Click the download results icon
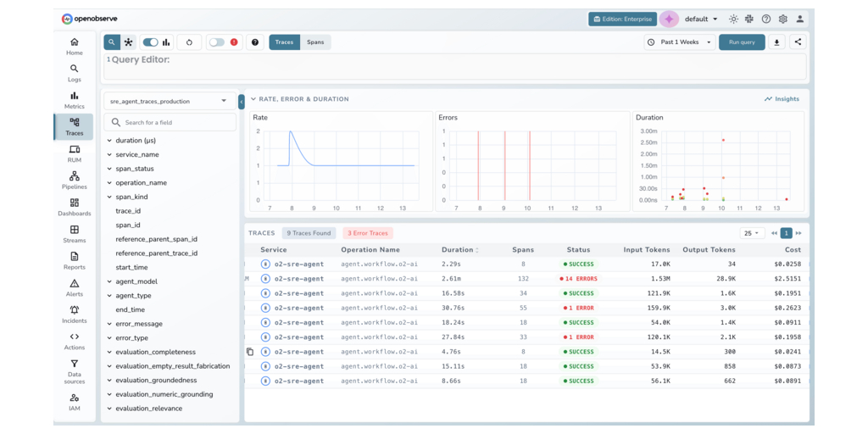The width and height of the screenshot is (868, 434). (777, 42)
